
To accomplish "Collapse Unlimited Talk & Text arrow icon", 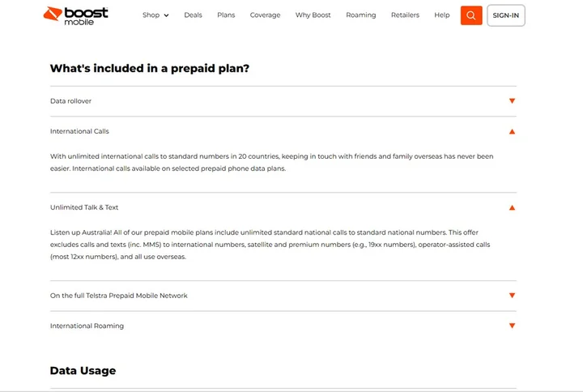I will (x=512, y=207).
